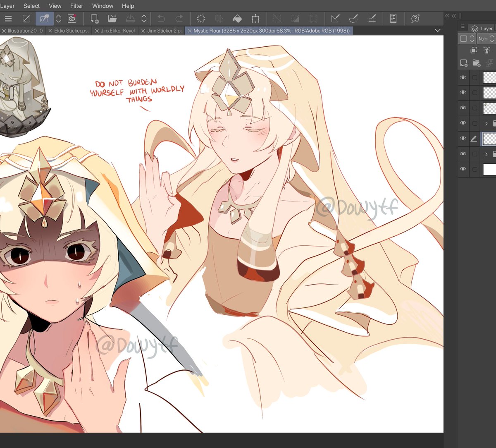Click the Save icon in the toolbar
Screen dimensions: 496x448
click(130, 19)
